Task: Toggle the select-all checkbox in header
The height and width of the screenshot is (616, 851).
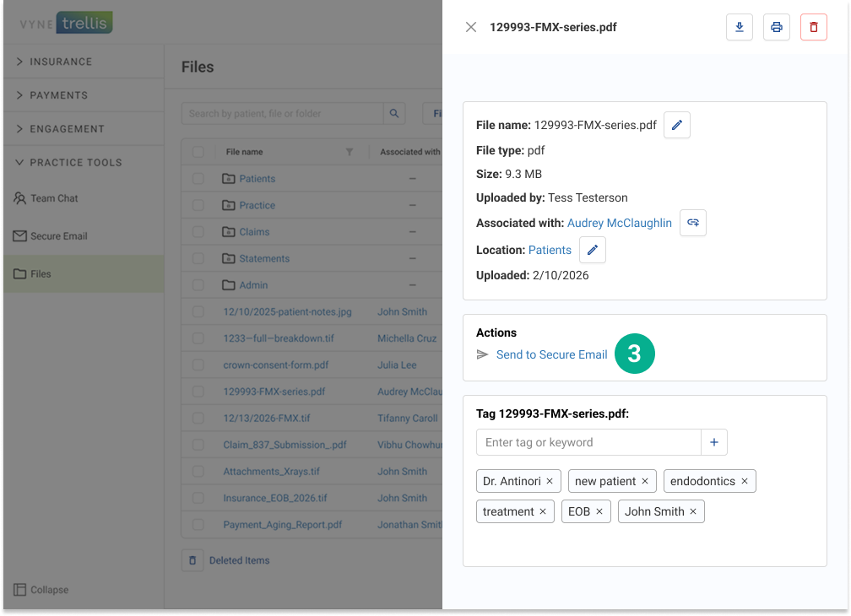Action: 198,152
